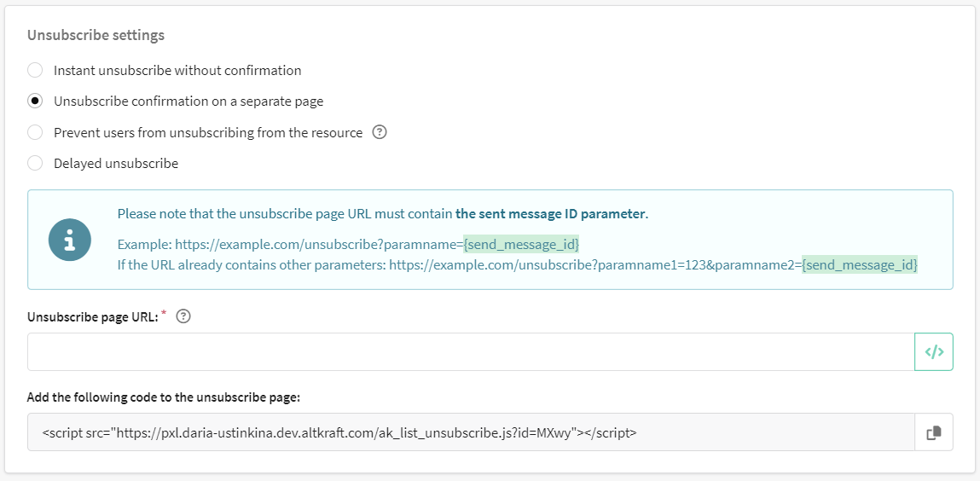Screen dimensions: 980x481
Task: Click 'Add the following code to the unsubscribe page' label
Action: pyautogui.click(x=164, y=397)
